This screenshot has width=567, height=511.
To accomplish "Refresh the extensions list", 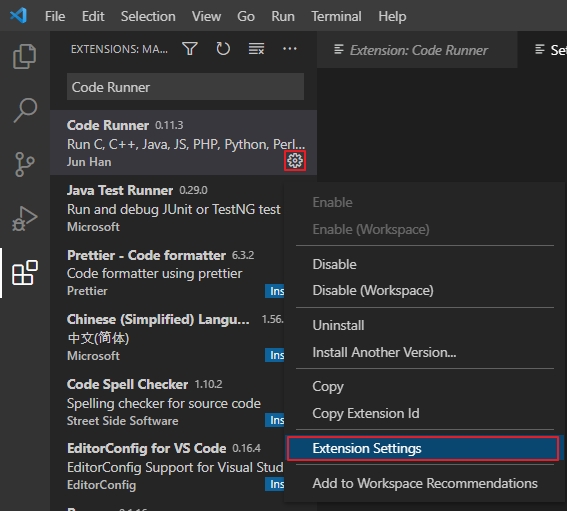I will (223, 49).
